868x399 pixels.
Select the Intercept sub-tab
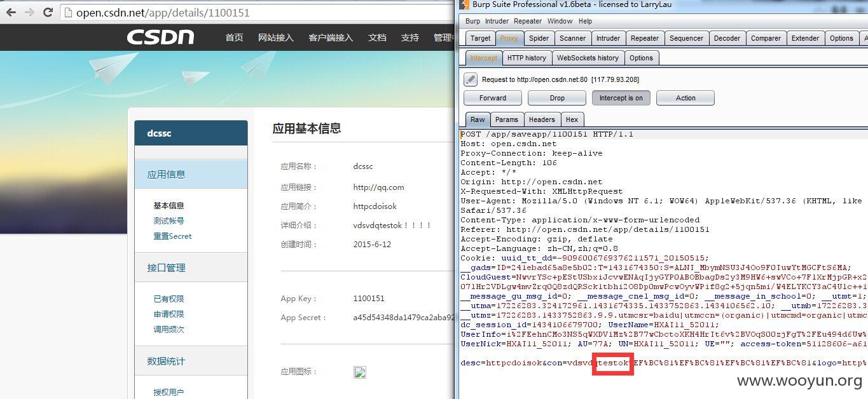click(483, 58)
